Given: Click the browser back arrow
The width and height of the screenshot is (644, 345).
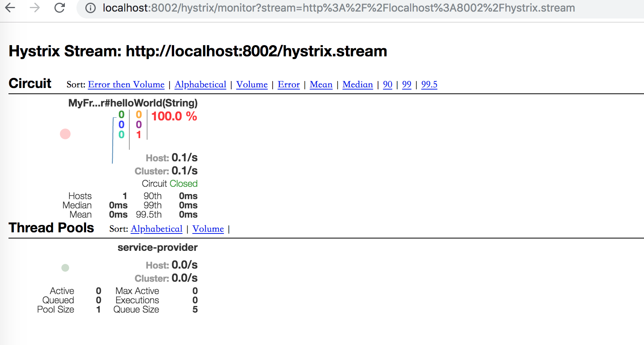Looking at the screenshot, I should (10, 8).
